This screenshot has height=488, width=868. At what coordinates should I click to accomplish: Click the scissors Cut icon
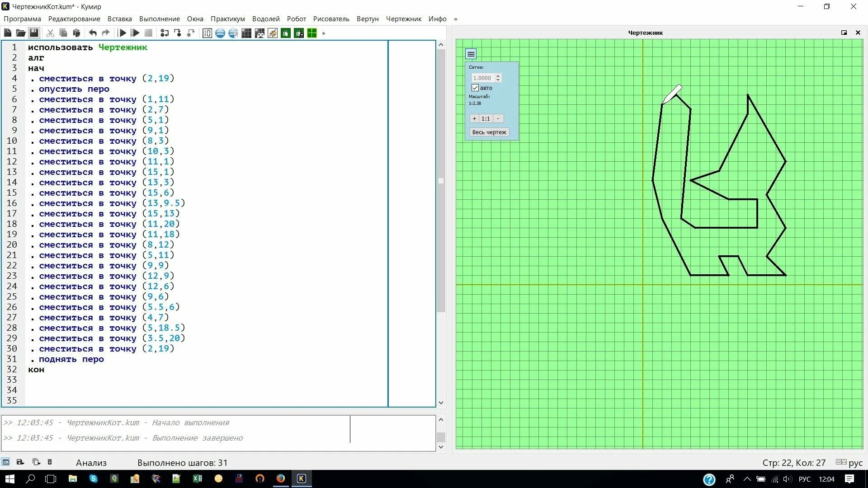[x=50, y=33]
